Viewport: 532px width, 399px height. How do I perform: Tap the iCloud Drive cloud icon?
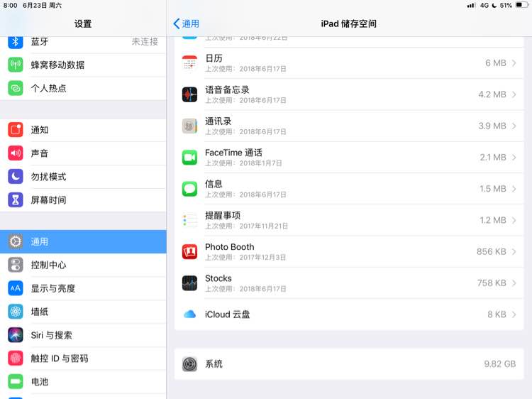tap(189, 315)
